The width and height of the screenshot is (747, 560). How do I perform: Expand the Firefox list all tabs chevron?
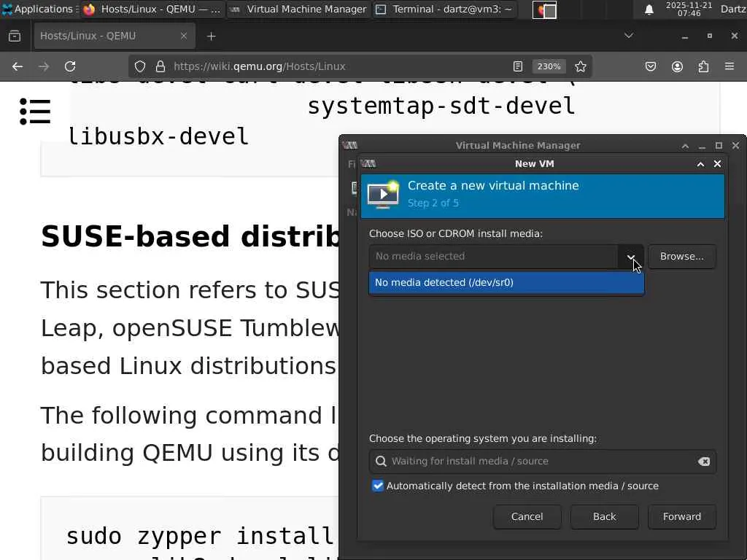click(628, 36)
